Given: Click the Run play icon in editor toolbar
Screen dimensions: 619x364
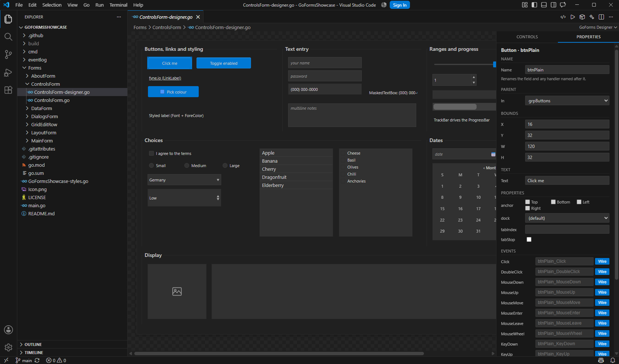Looking at the screenshot, I should pos(573,17).
